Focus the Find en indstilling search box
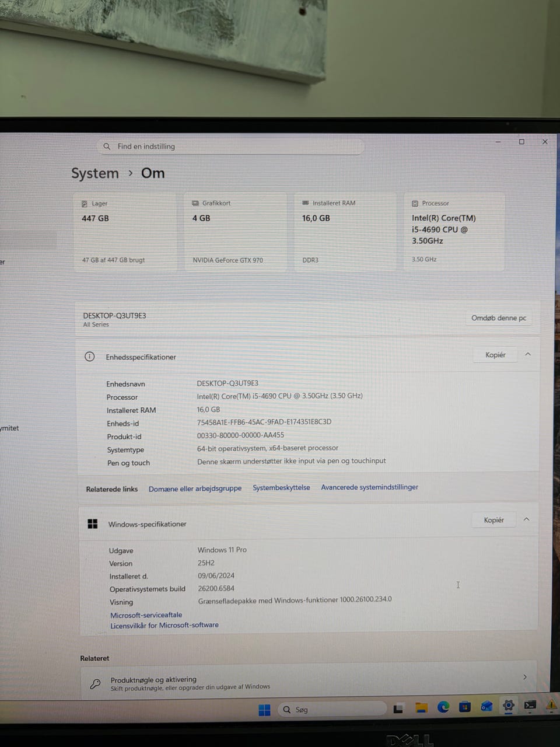The width and height of the screenshot is (560, 747). [x=231, y=146]
